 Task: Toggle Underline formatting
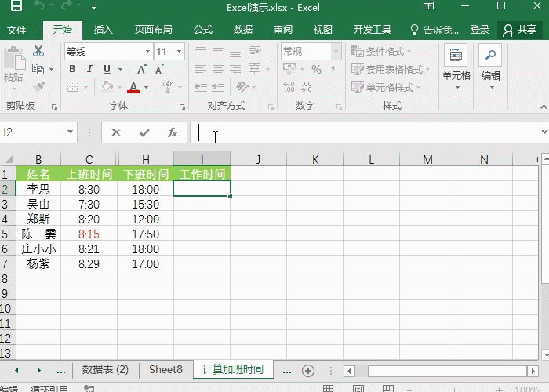pyautogui.click(x=107, y=69)
